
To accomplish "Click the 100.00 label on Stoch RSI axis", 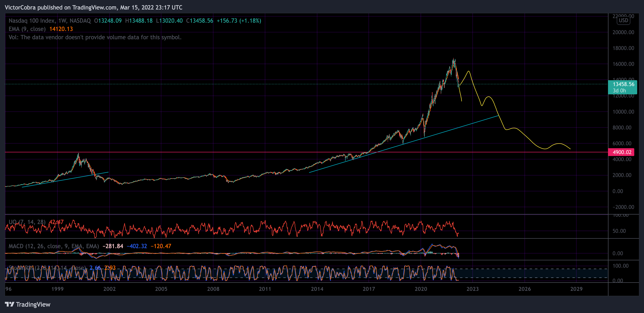I will point(620,266).
